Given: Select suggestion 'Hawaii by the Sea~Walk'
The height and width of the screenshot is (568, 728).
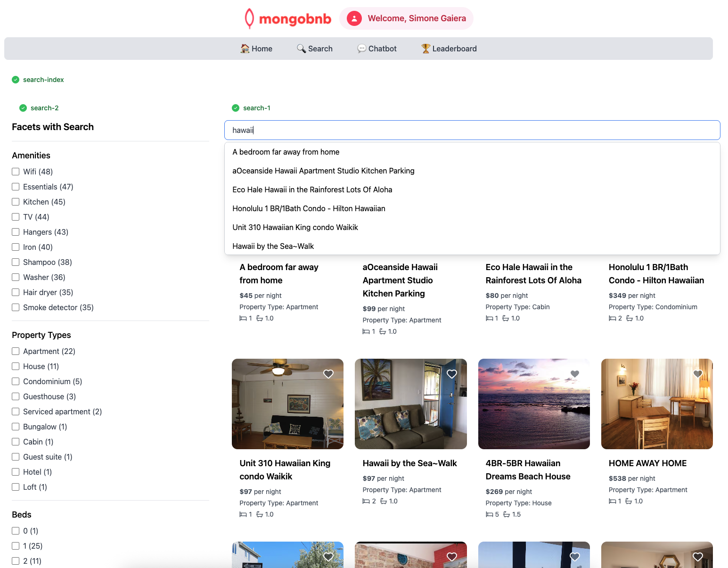Looking at the screenshot, I should point(273,246).
